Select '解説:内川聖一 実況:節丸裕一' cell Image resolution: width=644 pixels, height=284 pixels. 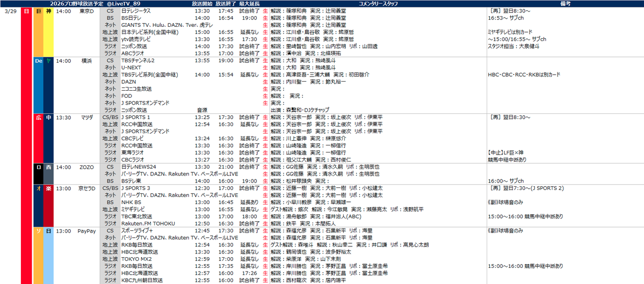(308, 82)
